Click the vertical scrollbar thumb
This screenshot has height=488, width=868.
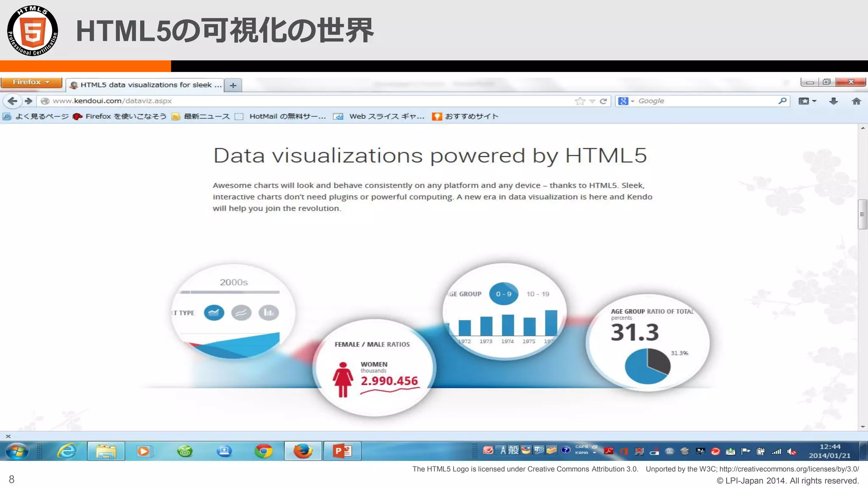point(862,214)
